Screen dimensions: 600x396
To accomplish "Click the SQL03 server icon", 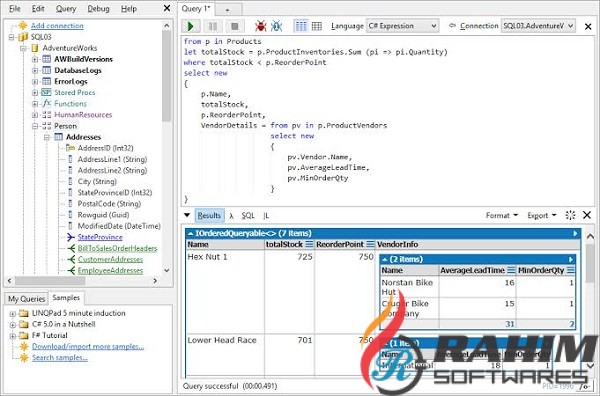I will coord(23,37).
